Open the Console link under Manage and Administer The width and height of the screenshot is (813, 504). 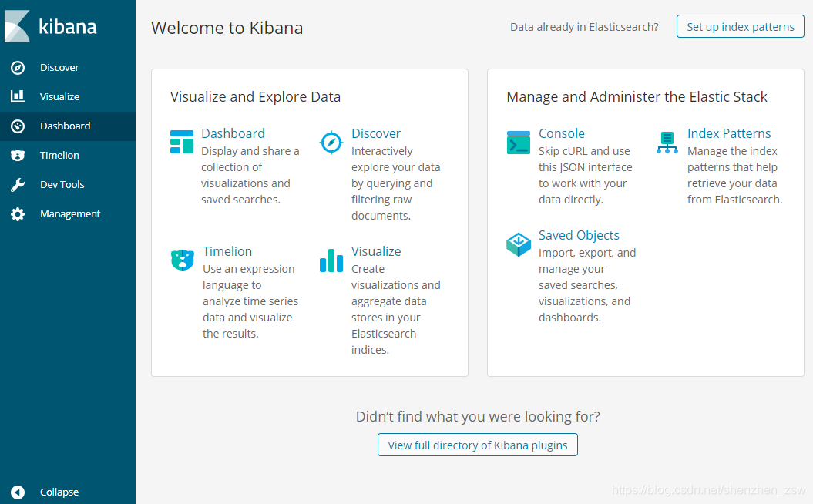(x=562, y=133)
